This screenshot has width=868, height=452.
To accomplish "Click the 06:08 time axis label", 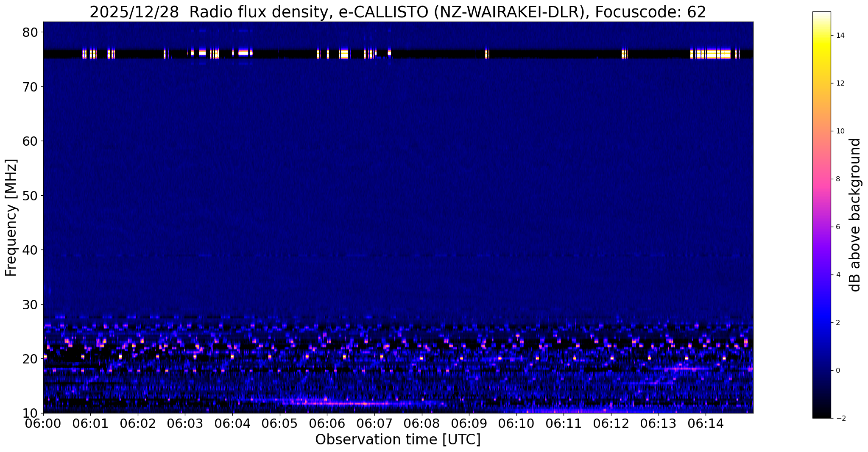I will pyautogui.click(x=421, y=423).
